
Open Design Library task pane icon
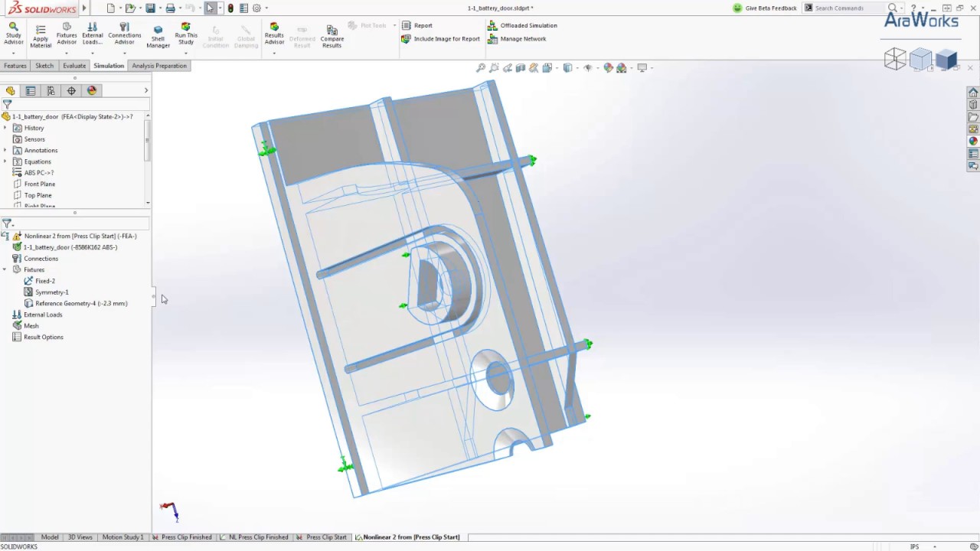pyautogui.click(x=973, y=105)
